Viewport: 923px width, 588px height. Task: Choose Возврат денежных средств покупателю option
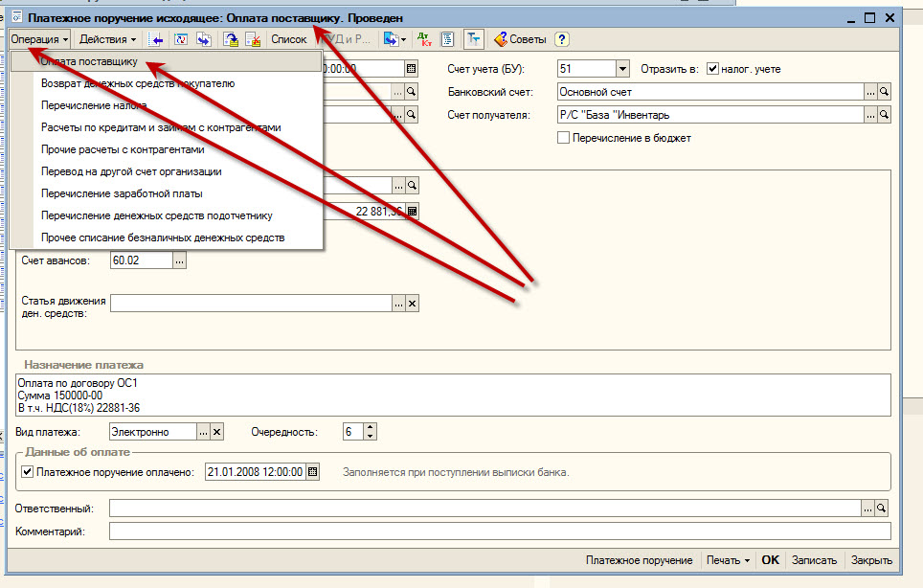pyautogui.click(x=137, y=83)
